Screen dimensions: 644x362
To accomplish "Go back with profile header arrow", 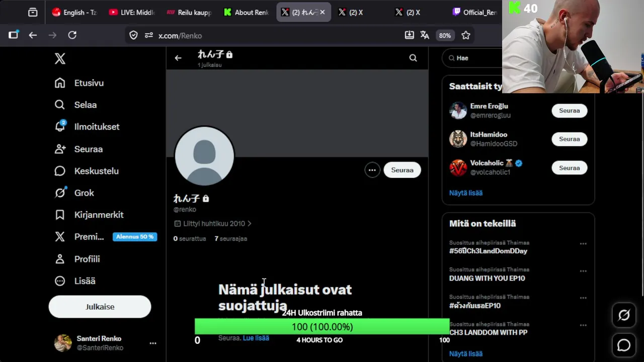I will (x=178, y=58).
